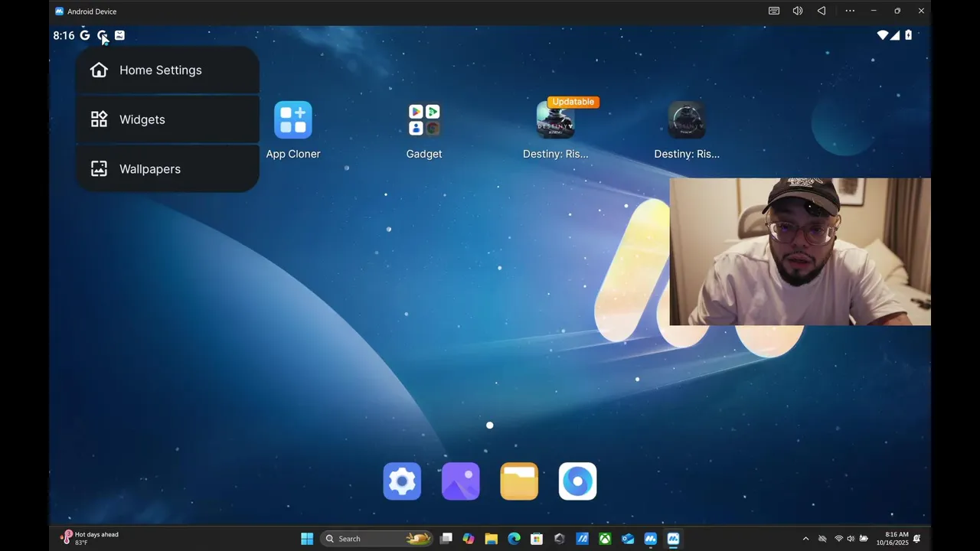
Task: Choose Widgets in the popup menu
Action: [x=168, y=119]
